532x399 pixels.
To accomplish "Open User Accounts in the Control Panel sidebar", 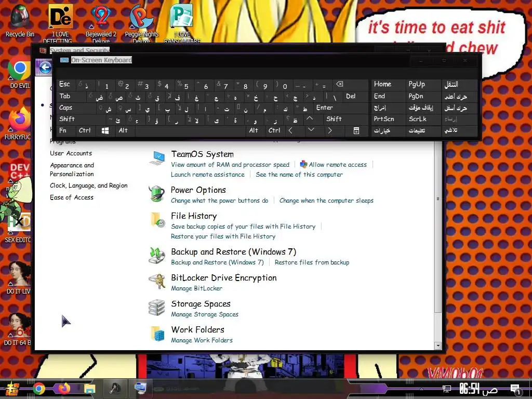I will click(71, 153).
